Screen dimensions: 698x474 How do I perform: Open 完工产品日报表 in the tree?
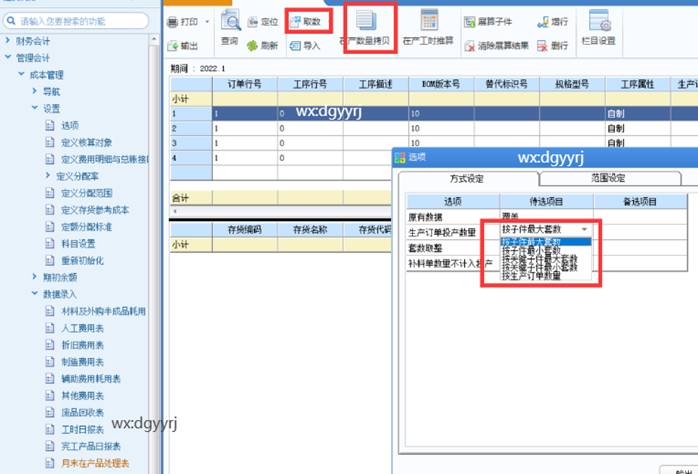point(91,446)
